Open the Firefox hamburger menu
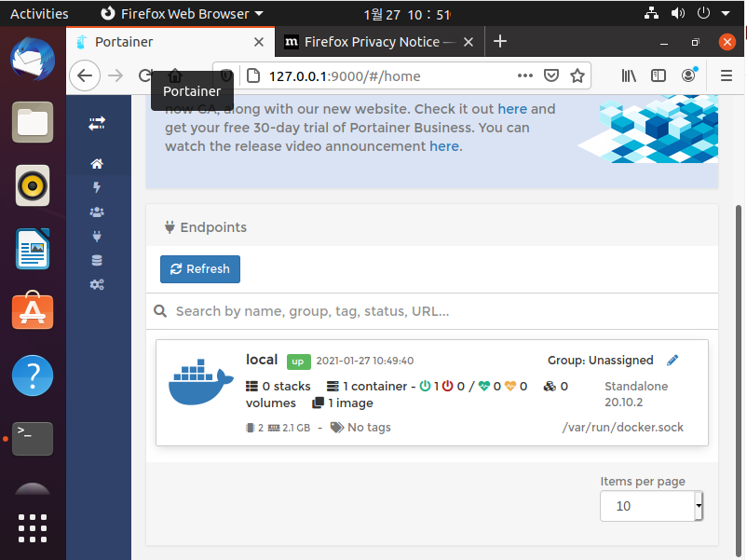This screenshot has height=560, width=747. click(726, 75)
